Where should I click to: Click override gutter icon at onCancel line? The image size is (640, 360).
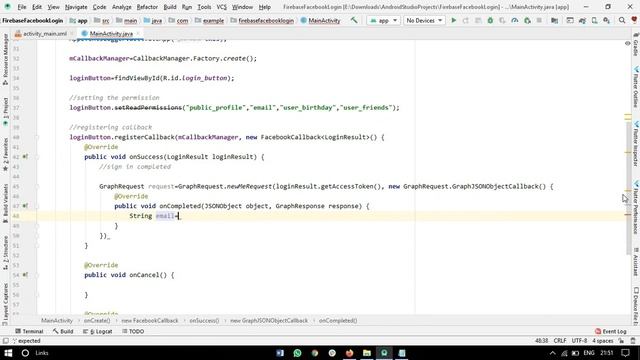click(25, 275)
